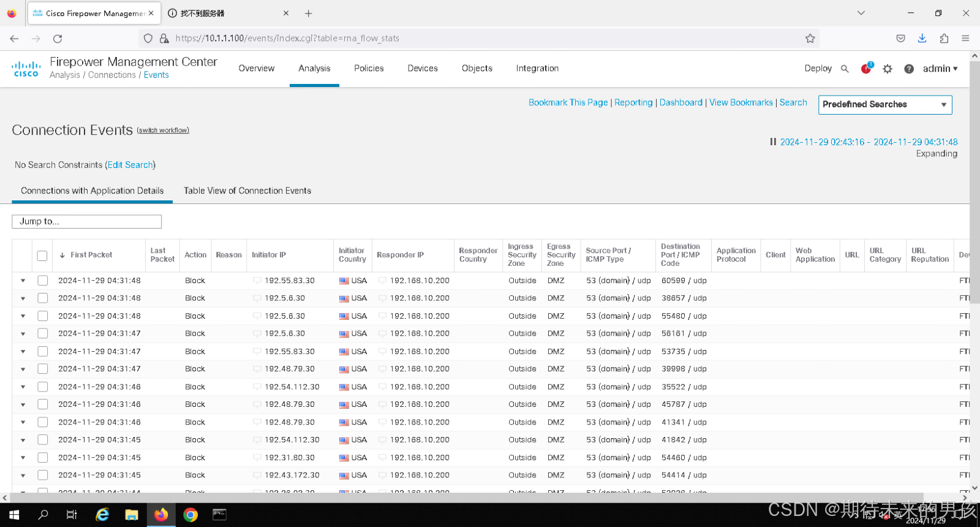Screen dimensions: 980x527
Task: Open the system settings gear icon
Action: 888,69
